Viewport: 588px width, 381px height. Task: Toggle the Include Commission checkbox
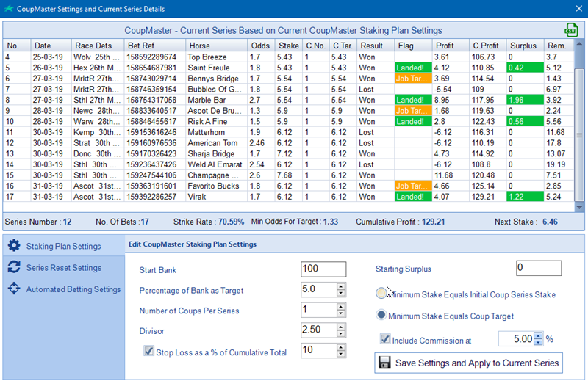click(385, 339)
